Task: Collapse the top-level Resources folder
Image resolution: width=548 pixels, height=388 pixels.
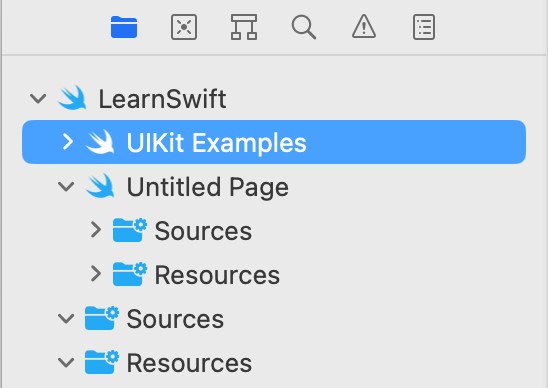Action: 66,363
